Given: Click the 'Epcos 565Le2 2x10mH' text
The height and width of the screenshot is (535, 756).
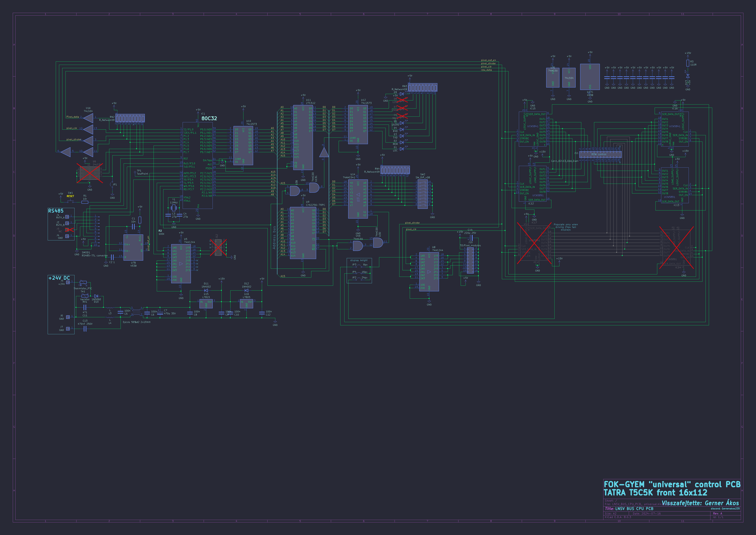Looking at the screenshot, I should tap(137, 322).
